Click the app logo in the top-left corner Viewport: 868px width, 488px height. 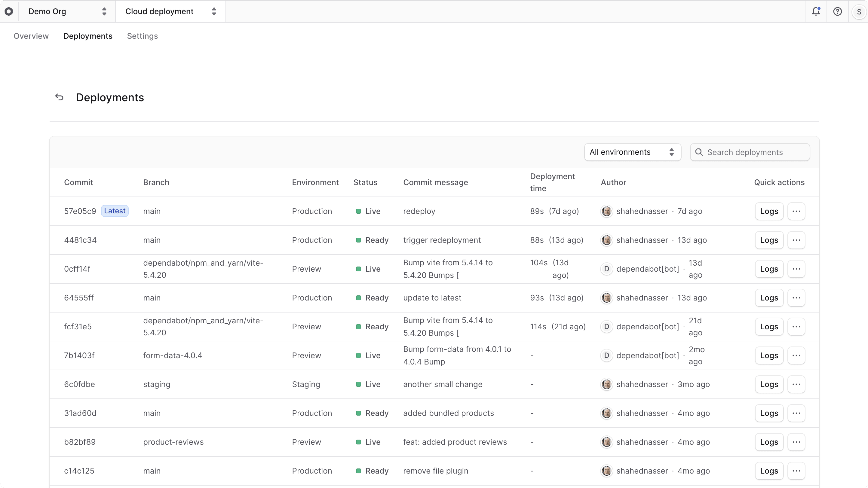[9, 11]
